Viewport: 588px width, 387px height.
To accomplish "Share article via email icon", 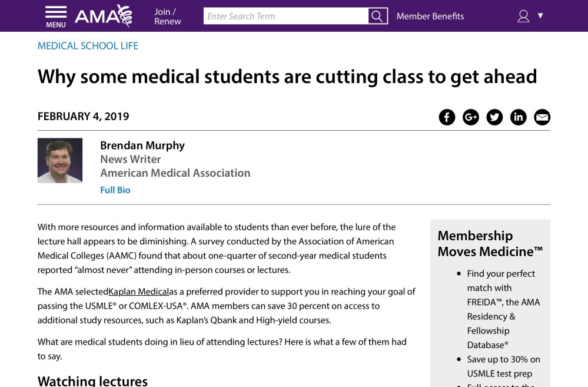I will pyautogui.click(x=542, y=117).
